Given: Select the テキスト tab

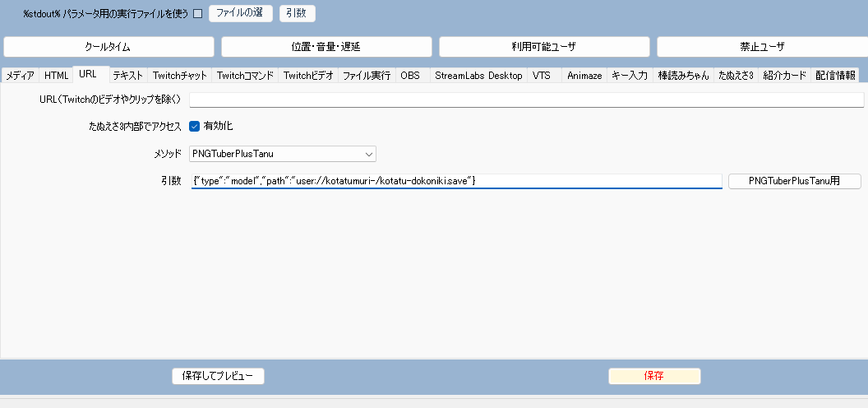Looking at the screenshot, I should (128, 75).
